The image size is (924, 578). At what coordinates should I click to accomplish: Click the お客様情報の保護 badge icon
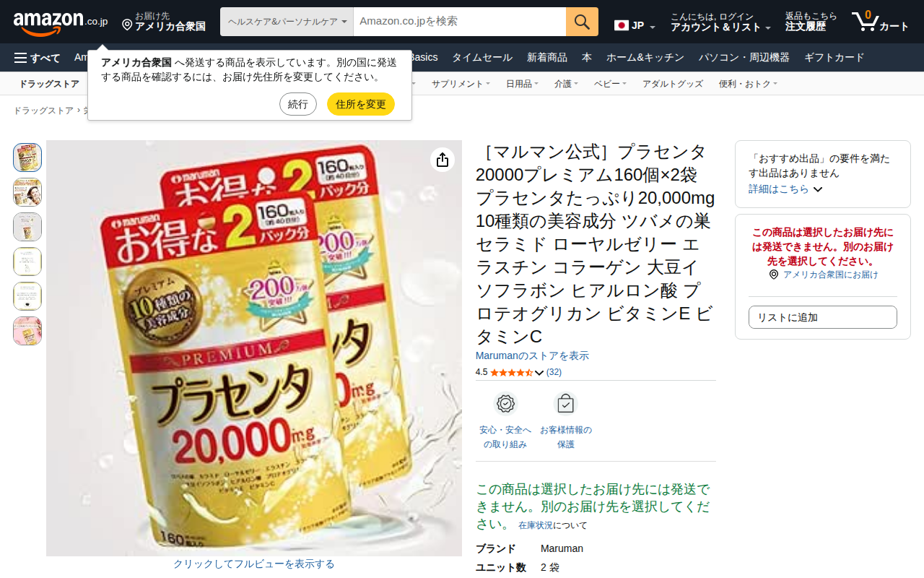tap(566, 404)
